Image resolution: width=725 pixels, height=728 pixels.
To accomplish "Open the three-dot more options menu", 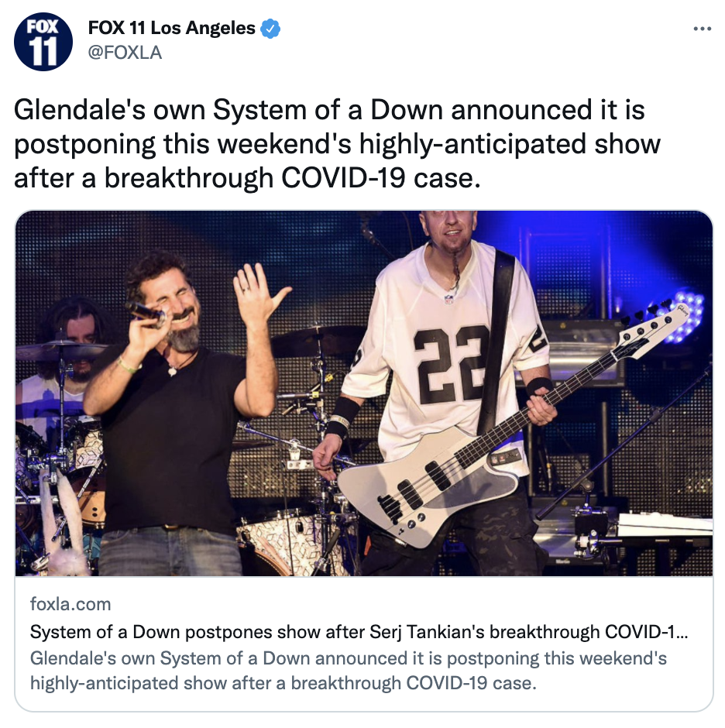I will point(702,29).
